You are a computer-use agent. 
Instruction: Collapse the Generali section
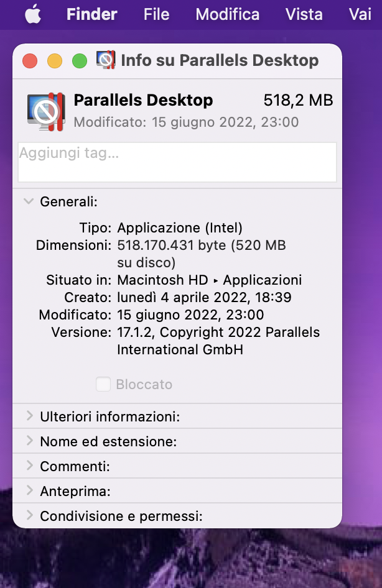point(29,201)
